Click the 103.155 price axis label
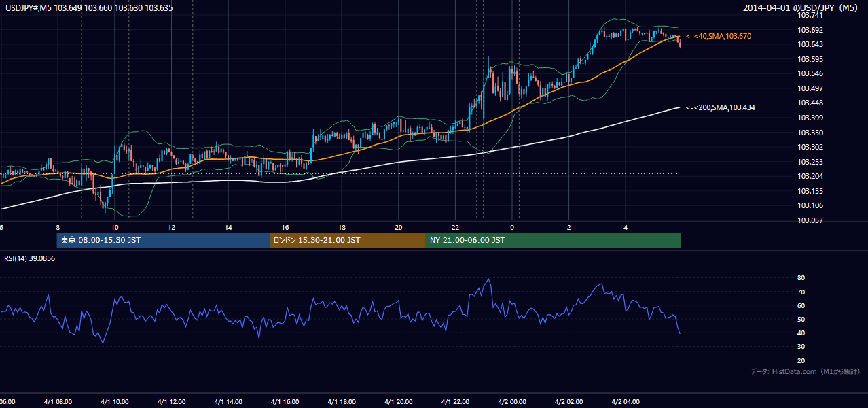 tap(810, 191)
